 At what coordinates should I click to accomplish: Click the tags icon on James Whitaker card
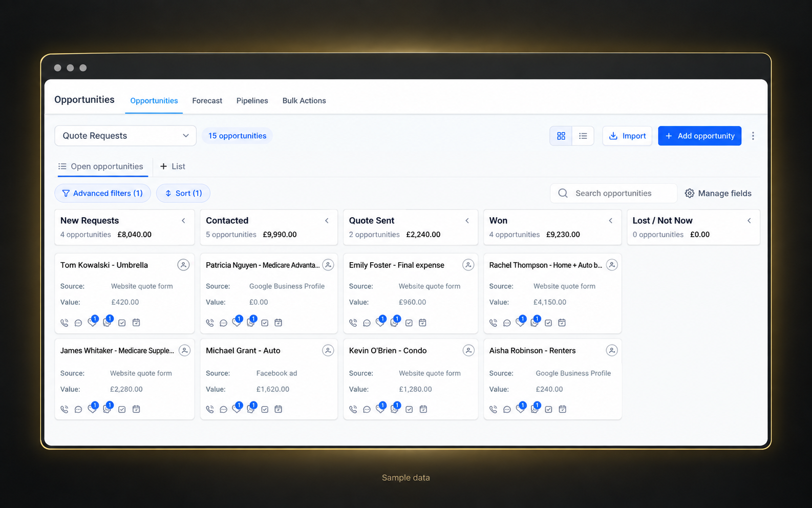pyautogui.click(x=92, y=409)
